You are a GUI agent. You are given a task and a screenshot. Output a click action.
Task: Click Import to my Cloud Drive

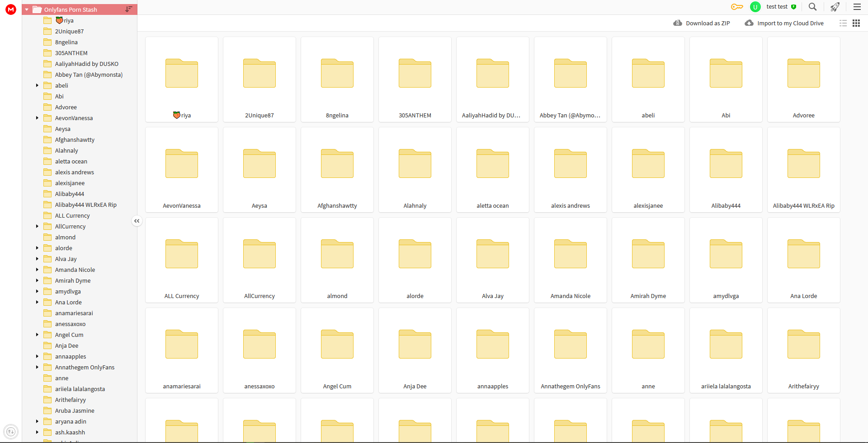click(x=784, y=23)
